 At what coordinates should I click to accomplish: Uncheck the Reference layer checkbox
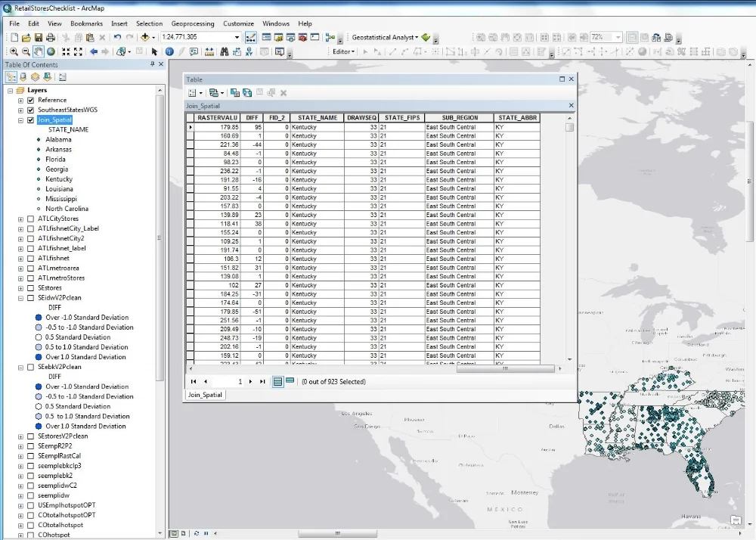[31, 100]
